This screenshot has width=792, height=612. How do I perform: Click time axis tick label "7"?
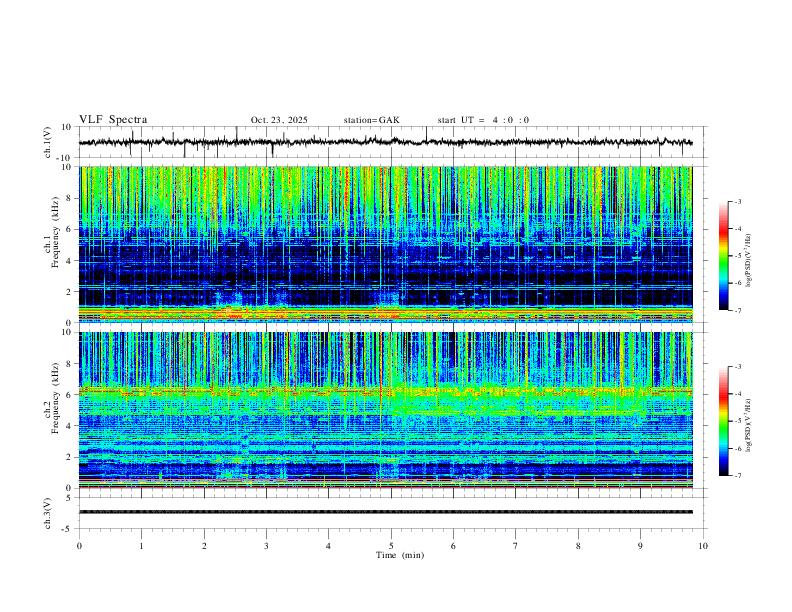[x=516, y=546]
